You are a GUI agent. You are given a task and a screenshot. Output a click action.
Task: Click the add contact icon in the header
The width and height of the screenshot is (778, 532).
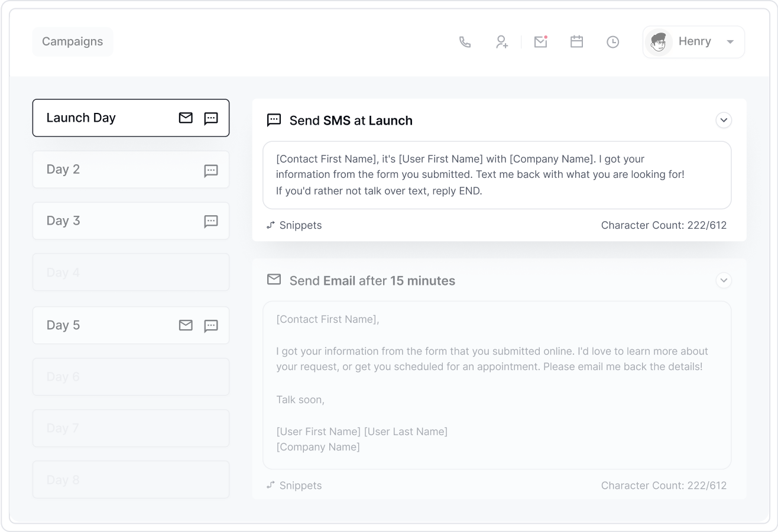click(501, 42)
